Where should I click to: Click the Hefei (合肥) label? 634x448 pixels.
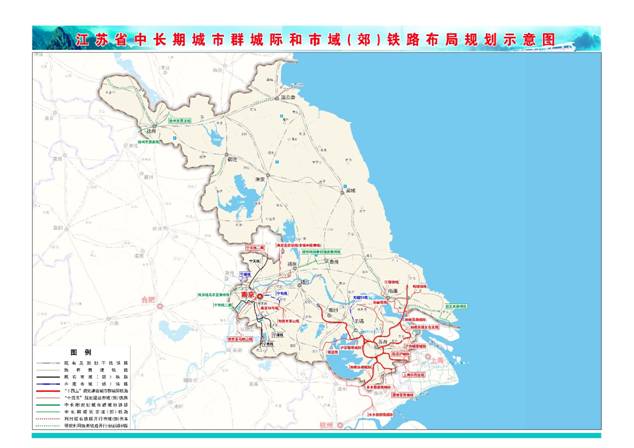click(151, 297)
